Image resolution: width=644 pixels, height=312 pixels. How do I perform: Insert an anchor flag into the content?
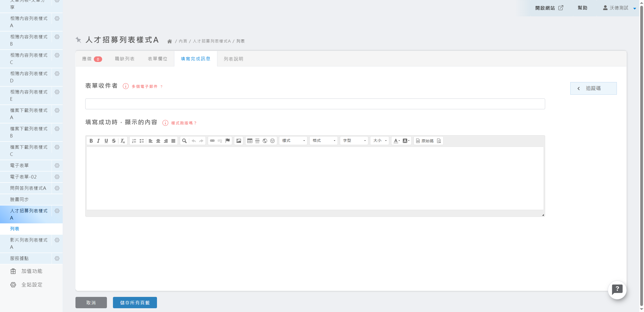click(x=227, y=141)
